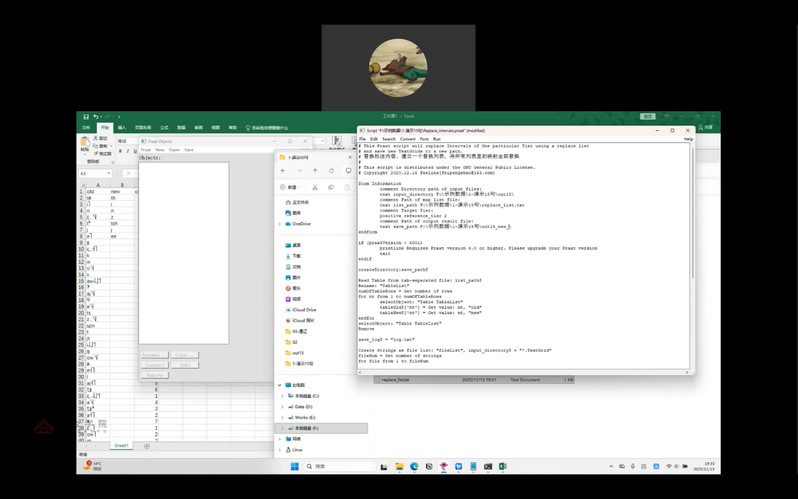Click the back arrow in File Explorer
This screenshot has height=499, width=798.
pos(283,170)
